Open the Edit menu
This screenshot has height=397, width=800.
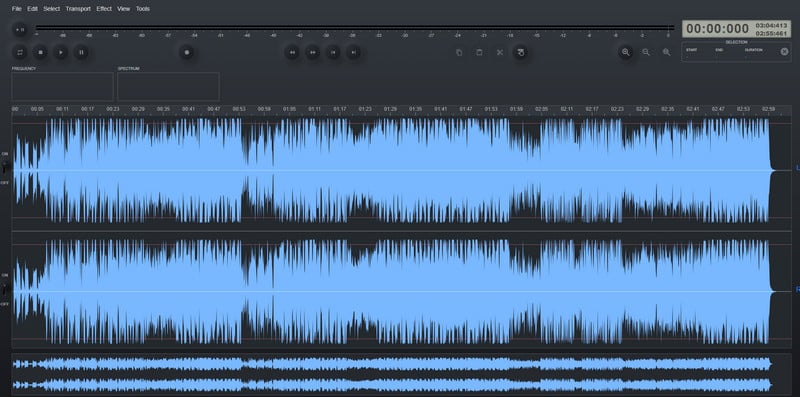click(32, 9)
